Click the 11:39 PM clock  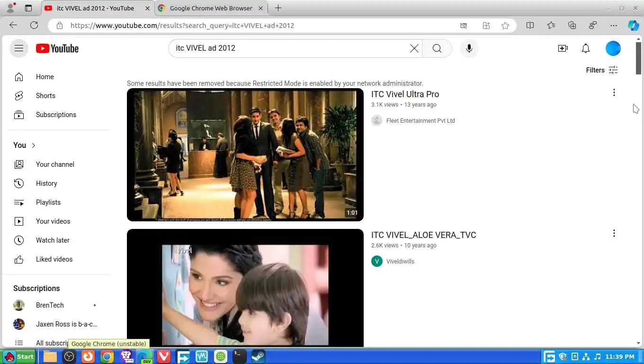point(620,356)
